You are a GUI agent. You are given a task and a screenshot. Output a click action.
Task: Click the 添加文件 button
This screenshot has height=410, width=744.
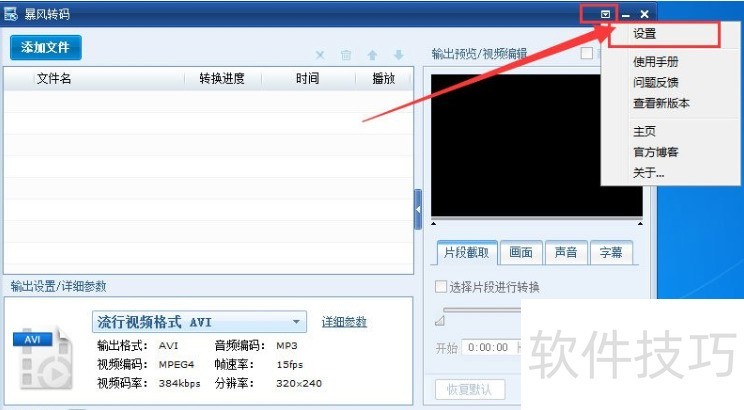click(46, 47)
